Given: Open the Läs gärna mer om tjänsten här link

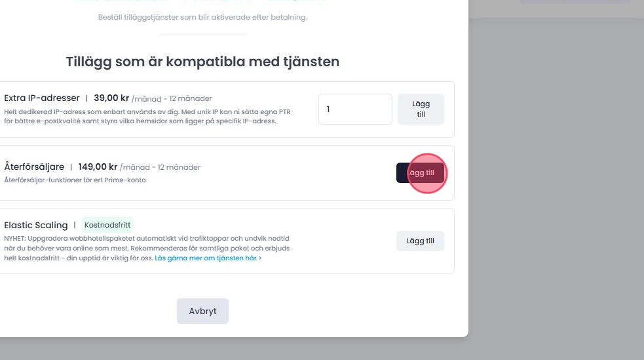Looking at the screenshot, I should pos(208,258).
